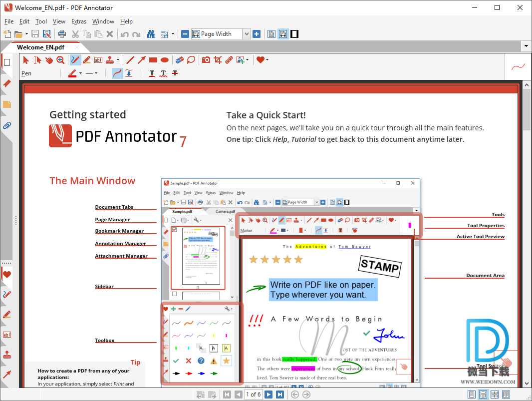This screenshot has width=532, height=401.
Task: Click the Snapshot camera tool
Action: point(206,60)
